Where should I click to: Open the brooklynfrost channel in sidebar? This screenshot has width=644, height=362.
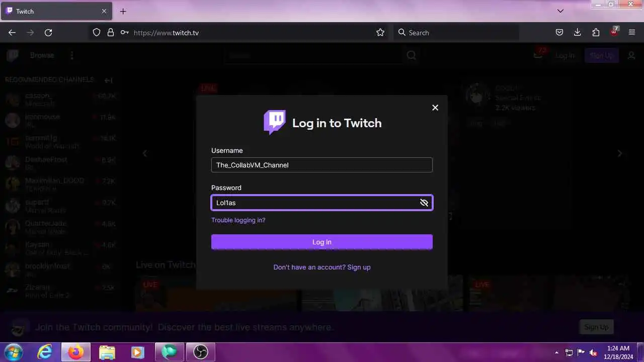point(60,269)
